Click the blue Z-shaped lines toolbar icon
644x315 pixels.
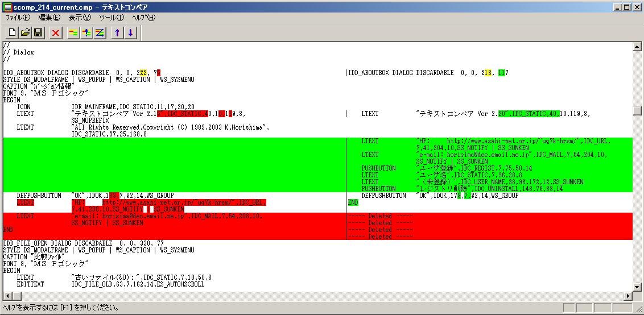pos(100,32)
